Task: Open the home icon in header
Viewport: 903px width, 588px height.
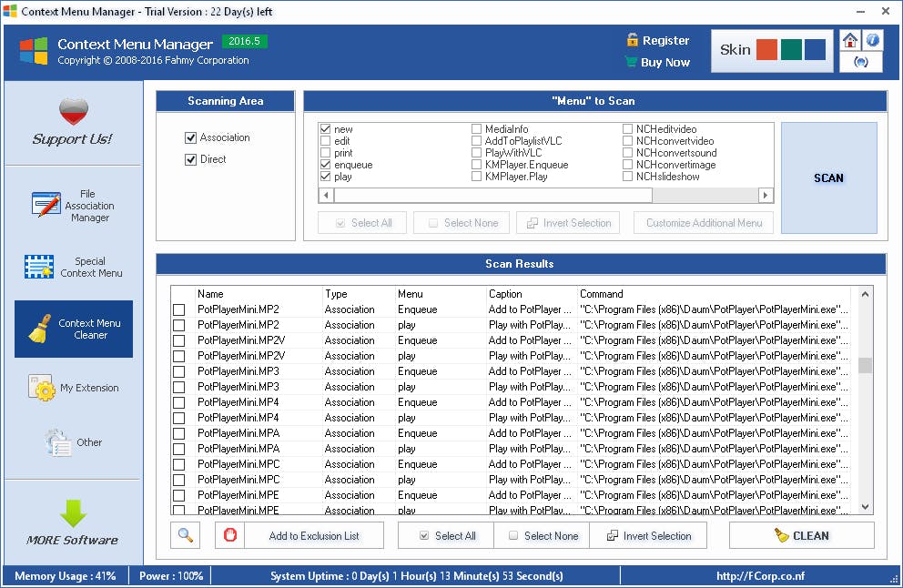Action: pyautogui.click(x=849, y=41)
